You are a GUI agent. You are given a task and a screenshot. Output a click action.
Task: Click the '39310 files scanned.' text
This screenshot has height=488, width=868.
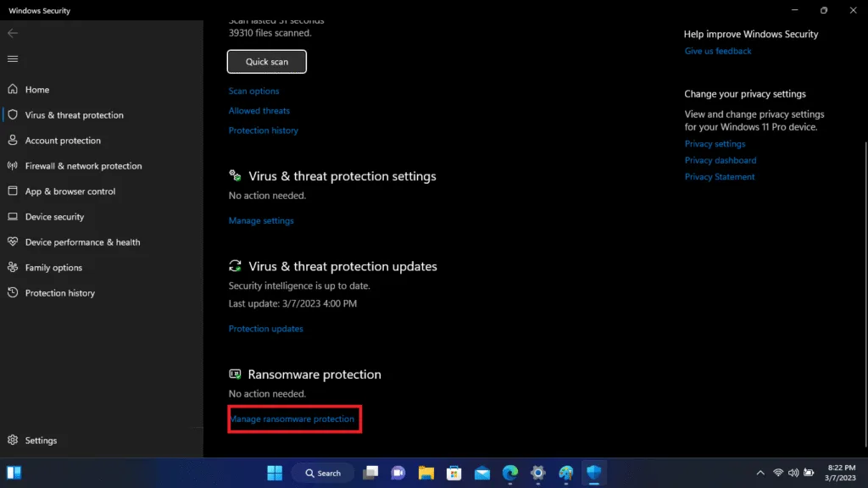point(270,33)
